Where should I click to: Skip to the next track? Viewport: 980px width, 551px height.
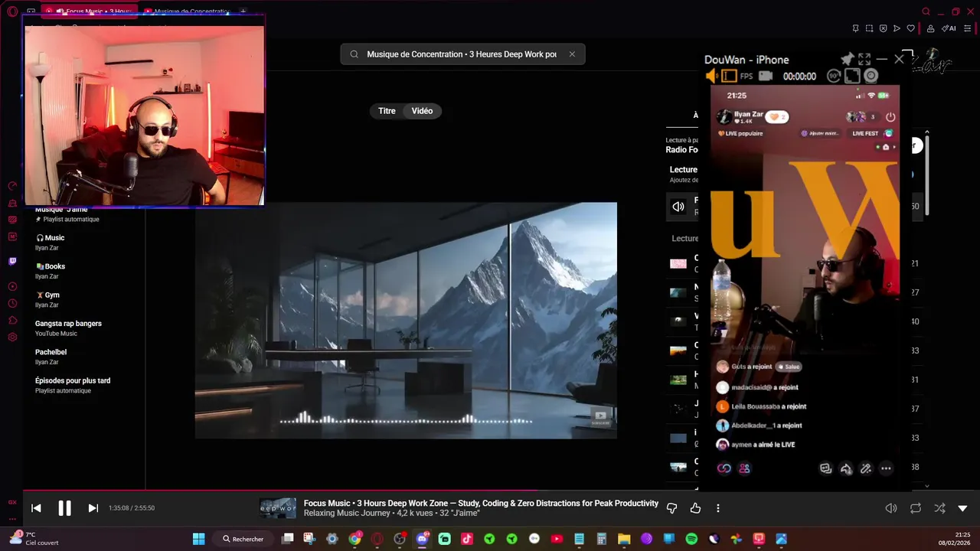point(93,508)
